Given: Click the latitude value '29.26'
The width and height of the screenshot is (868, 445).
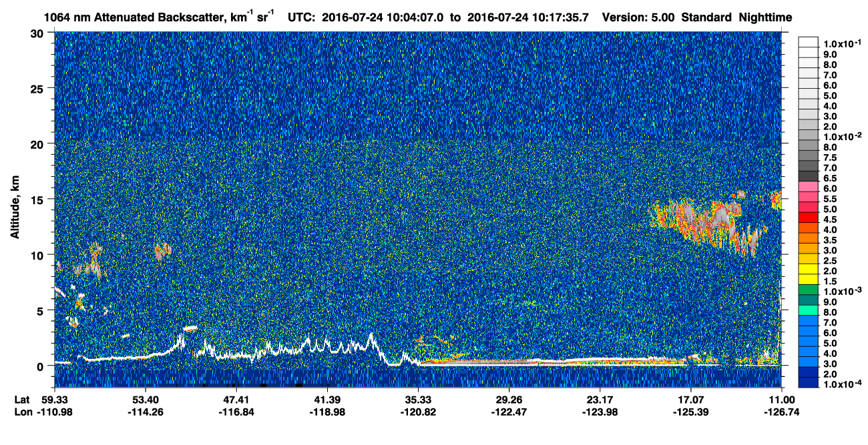Looking at the screenshot, I should 509,400.
